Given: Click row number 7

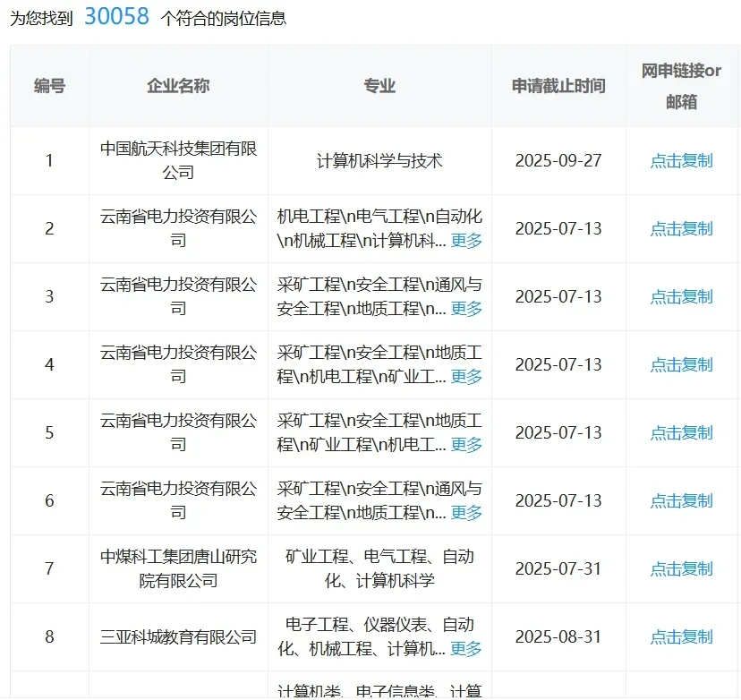Looking at the screenshot, I should point(49,569).
